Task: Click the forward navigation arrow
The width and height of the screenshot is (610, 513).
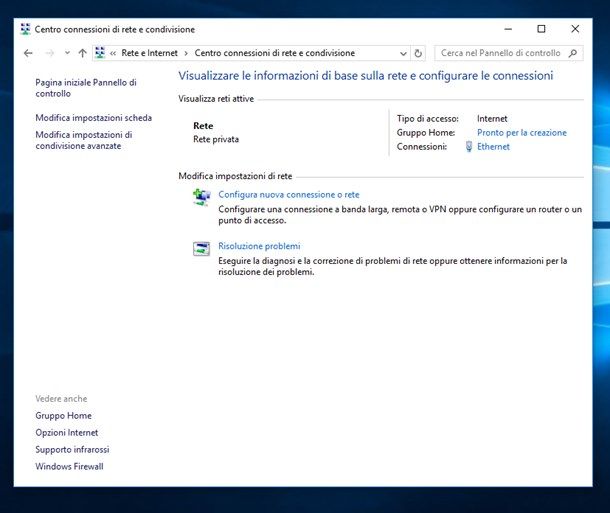Action: pyautogui.click(x=48, y=53)
